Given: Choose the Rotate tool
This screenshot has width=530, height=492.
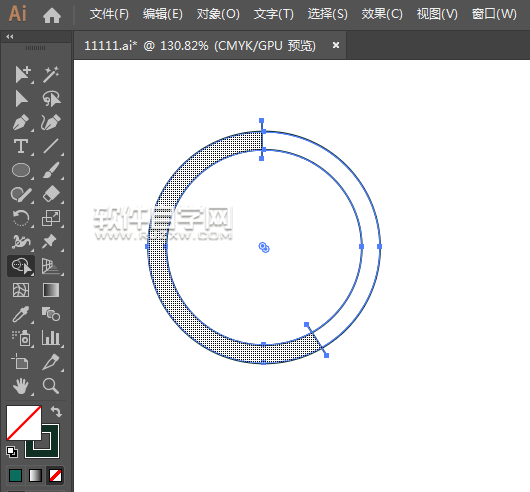Looking at the screenshot, I should coord(21,218).
